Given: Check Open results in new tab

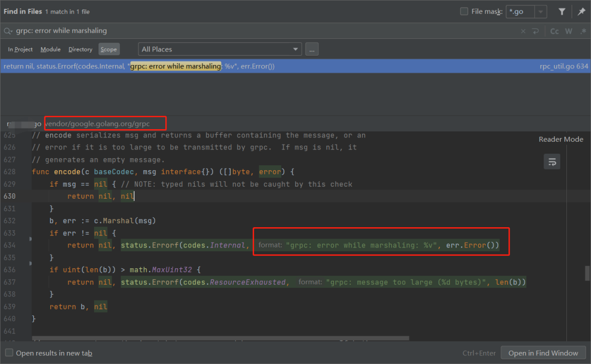Looking at the screenshot, I should coord(9,353).
